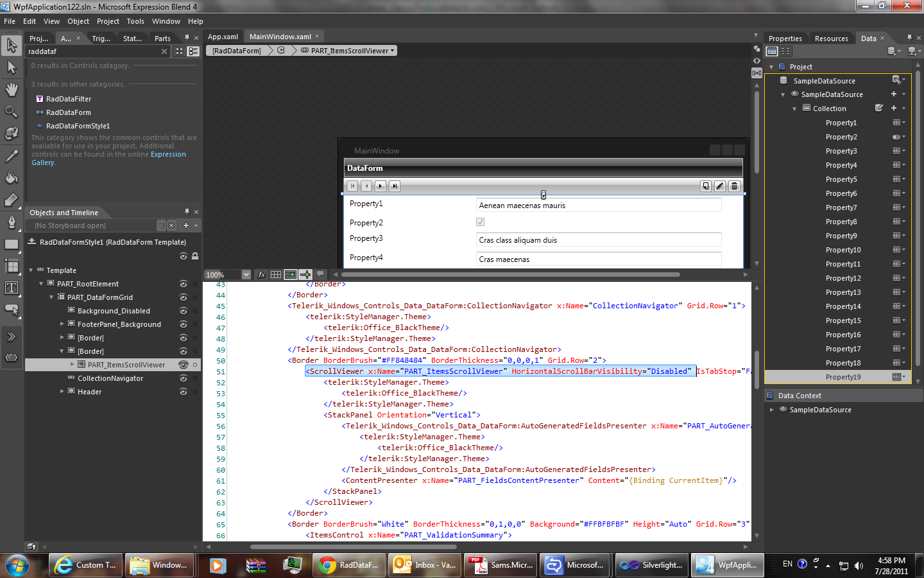Hide the CollectionNavigator layer
Viewport: 924px width, 578px height.
[x=184, y=378]
